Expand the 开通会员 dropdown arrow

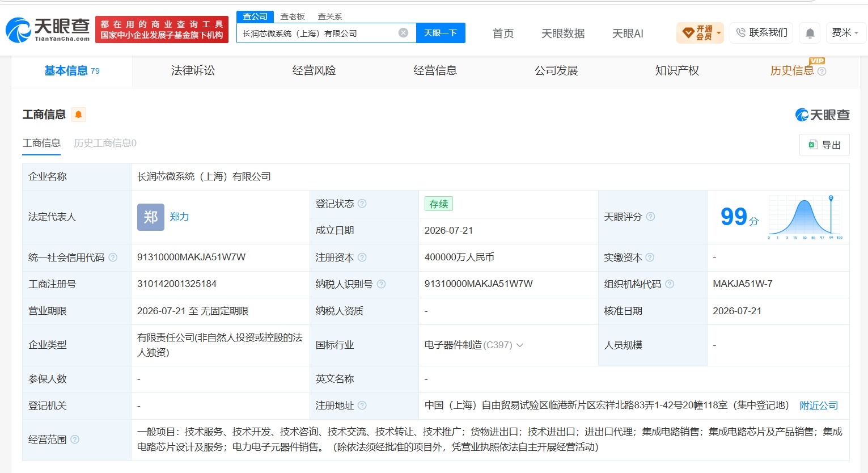(x=719, y=33)
